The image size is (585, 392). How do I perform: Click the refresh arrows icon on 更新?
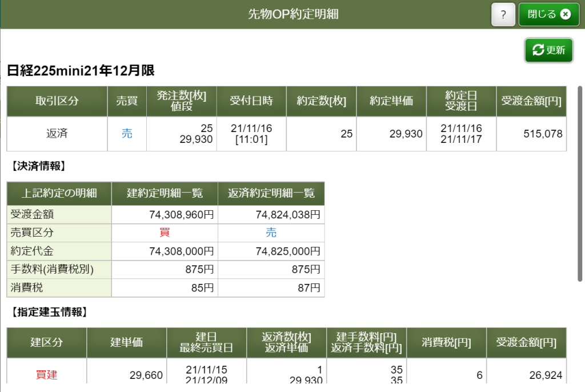click(x=538, y=50)
